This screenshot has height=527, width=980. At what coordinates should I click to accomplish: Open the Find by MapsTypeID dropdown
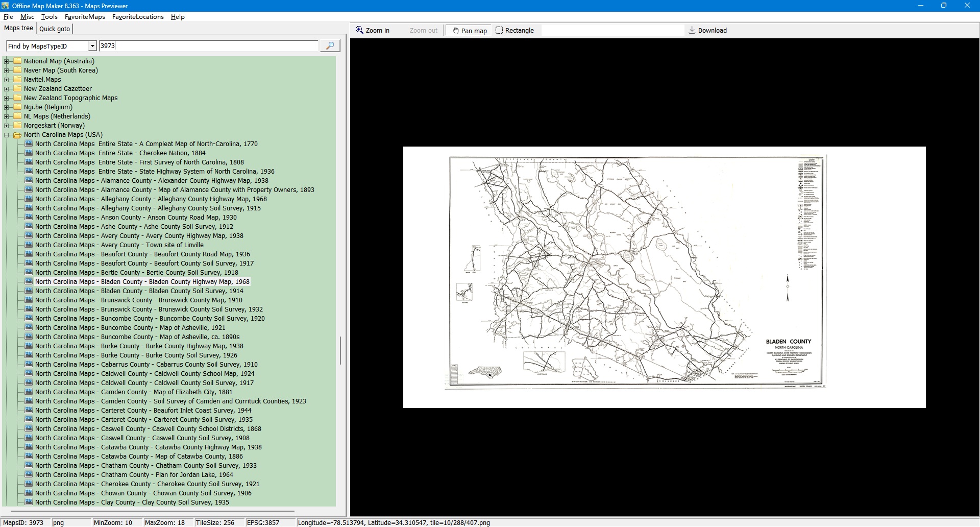(x=92, y=46)
